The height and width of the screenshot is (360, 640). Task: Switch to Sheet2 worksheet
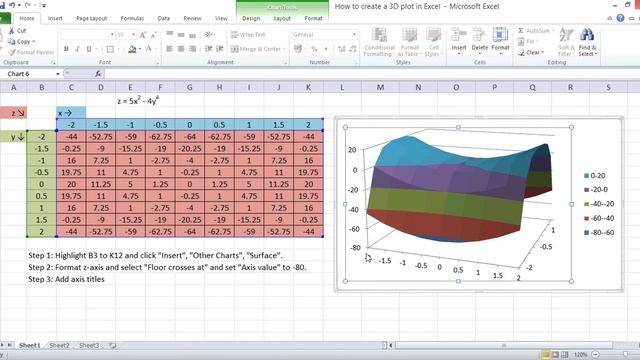[x=59, y=345]
